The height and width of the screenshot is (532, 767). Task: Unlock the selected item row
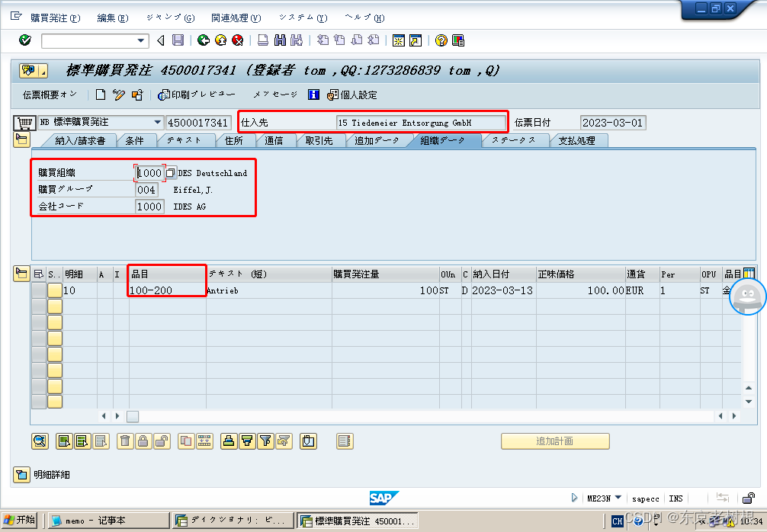click(160, 441)
